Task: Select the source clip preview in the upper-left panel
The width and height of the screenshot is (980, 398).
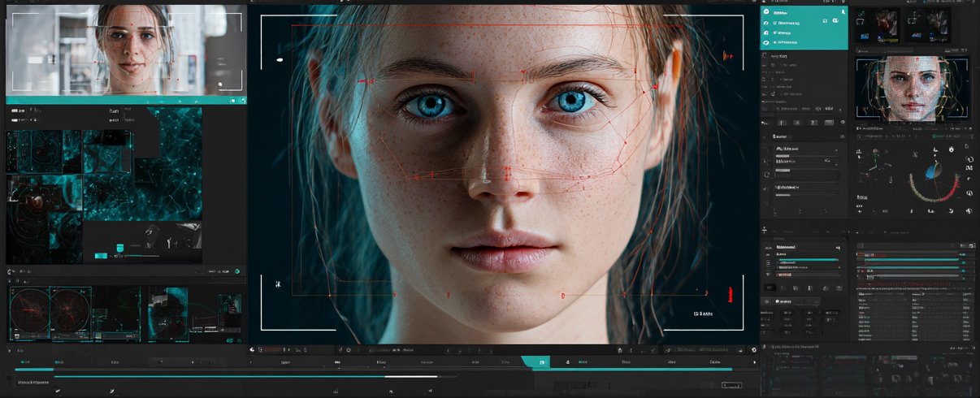Action: click(x=126, y=49)
